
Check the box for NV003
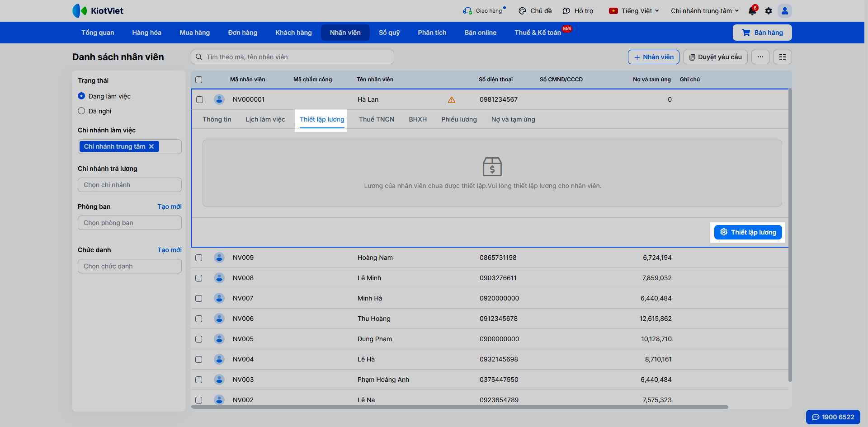[x=199, y=380]
